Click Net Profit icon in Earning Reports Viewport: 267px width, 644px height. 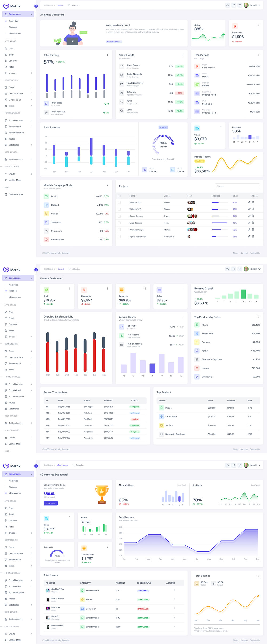[121, 327]
